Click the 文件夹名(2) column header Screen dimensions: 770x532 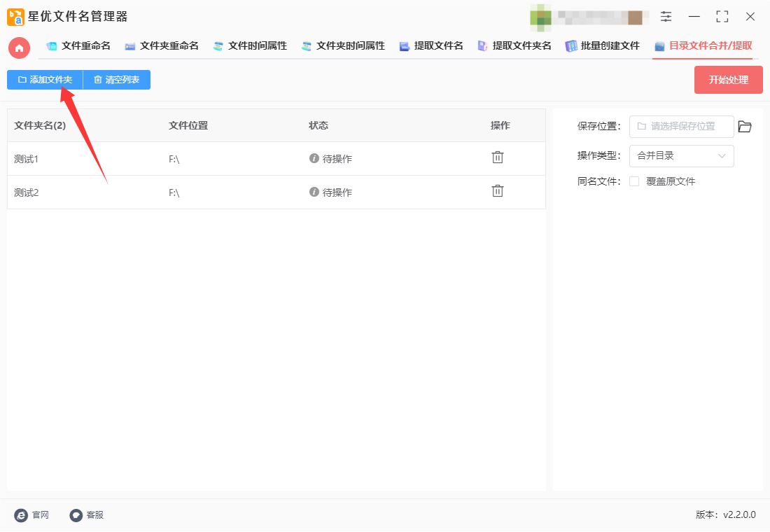click(40, 125)
